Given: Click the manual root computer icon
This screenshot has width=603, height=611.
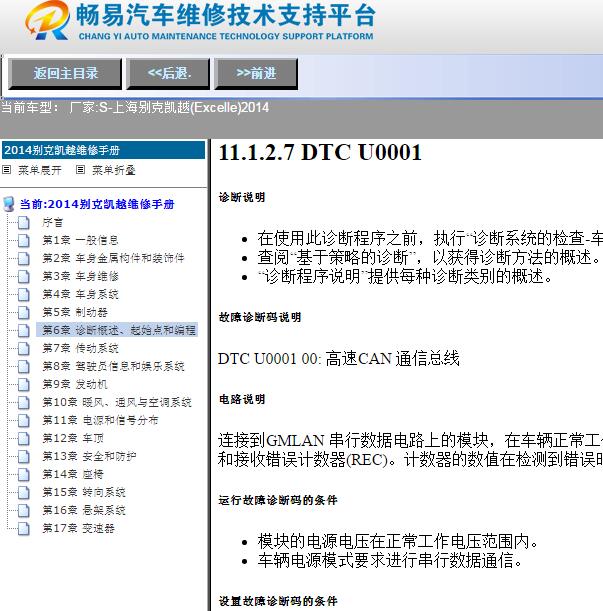Looking at the screenshot, I should pos(9,204).
